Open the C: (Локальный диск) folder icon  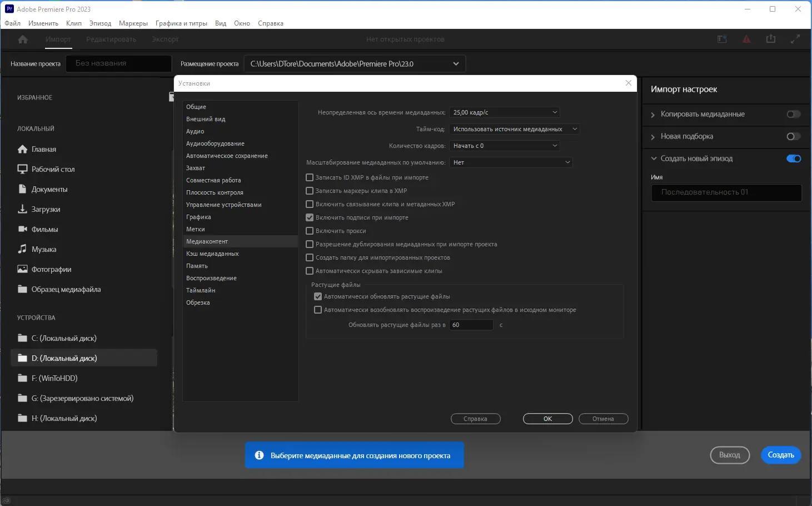click(22, 338)
